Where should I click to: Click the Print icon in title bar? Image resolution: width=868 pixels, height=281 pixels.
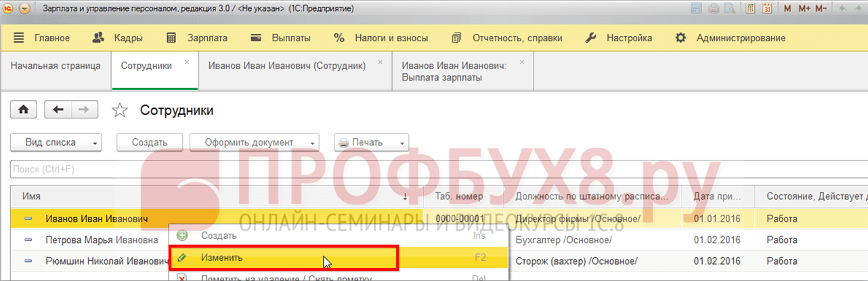713,9
